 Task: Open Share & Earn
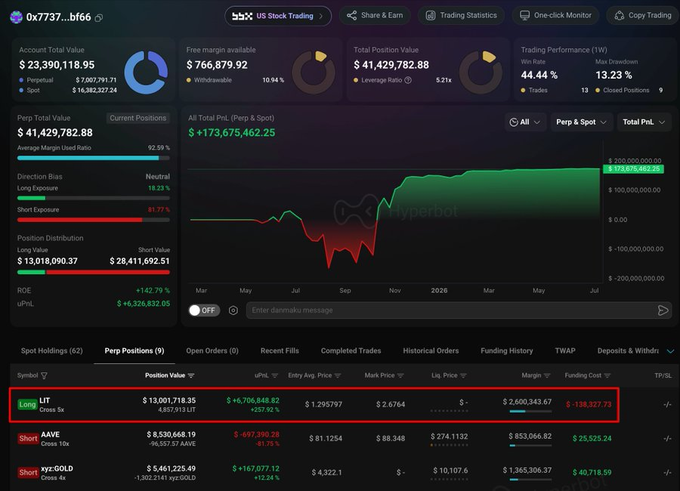point(375,15)
